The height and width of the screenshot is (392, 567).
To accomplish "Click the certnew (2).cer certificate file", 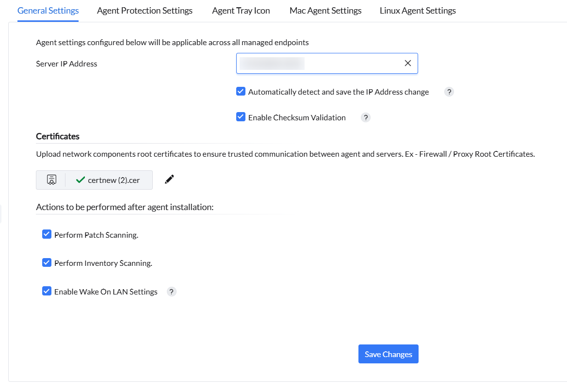I will 114,180.
